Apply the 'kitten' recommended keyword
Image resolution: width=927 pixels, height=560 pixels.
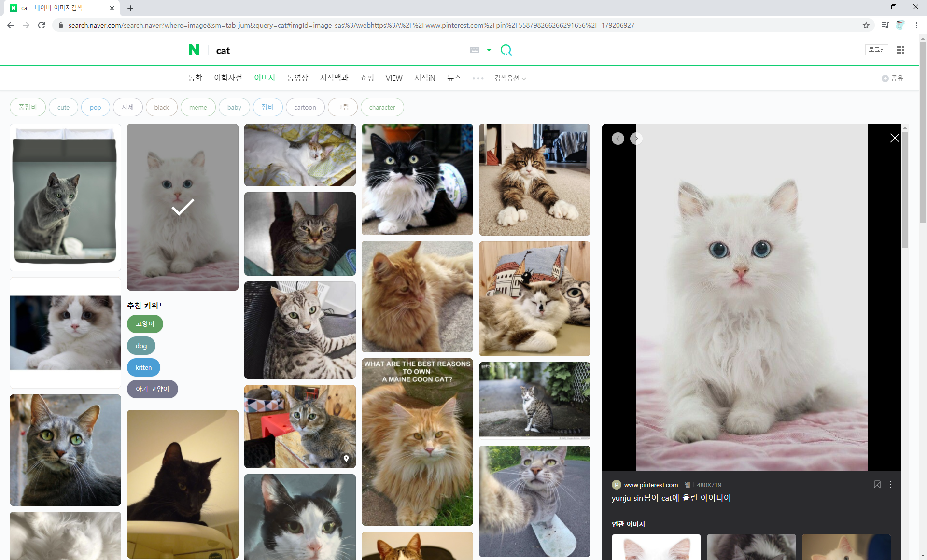tap(143, 367)
